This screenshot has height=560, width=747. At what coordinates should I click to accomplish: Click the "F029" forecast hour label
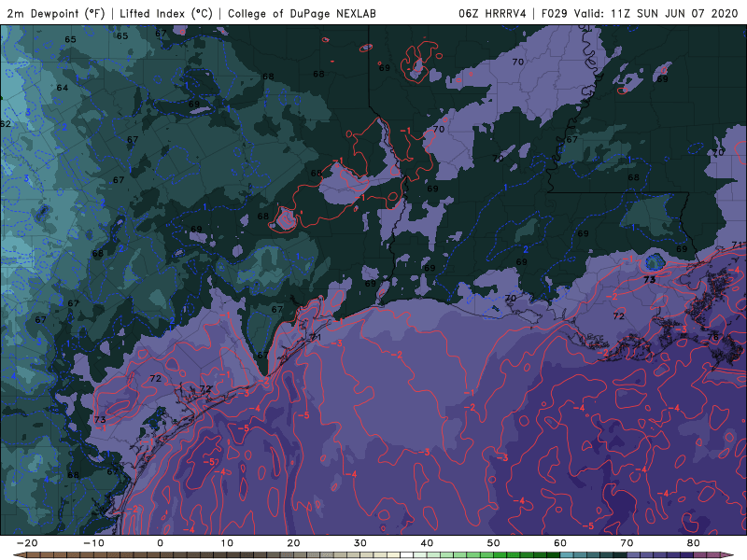(555, 13)
